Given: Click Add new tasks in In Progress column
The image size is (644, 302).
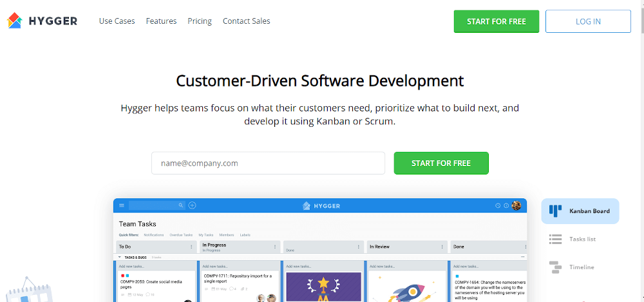Looking at the screenshot, I should coord(215,266).
